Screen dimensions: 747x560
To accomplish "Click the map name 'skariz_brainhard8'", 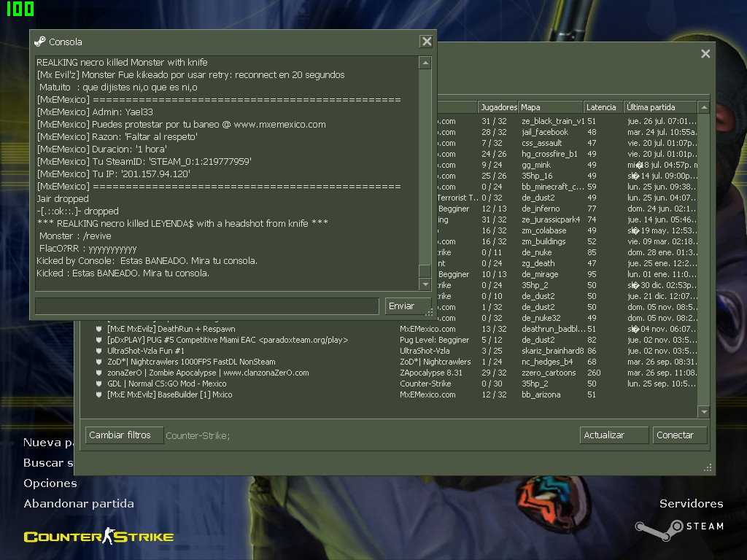I will click(553, 351).
